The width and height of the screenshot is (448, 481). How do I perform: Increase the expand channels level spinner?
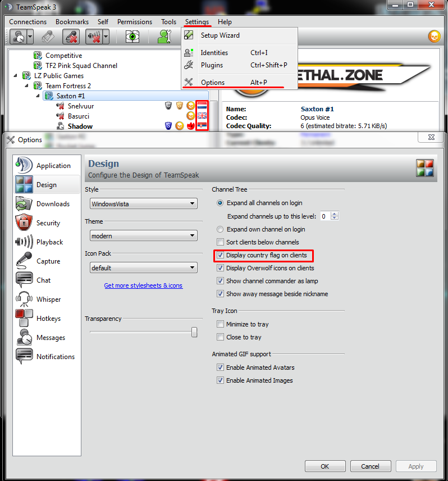point(335,214)
